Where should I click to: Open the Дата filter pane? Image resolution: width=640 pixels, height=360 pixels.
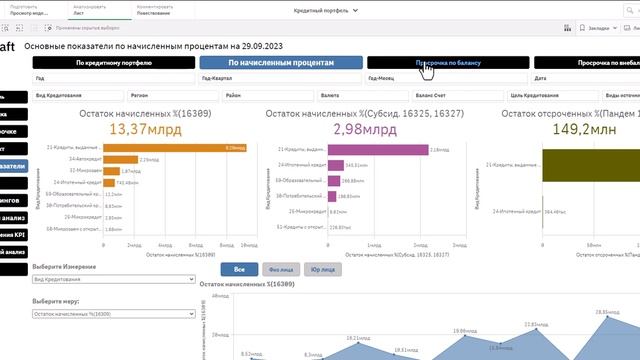pos(586,78)
